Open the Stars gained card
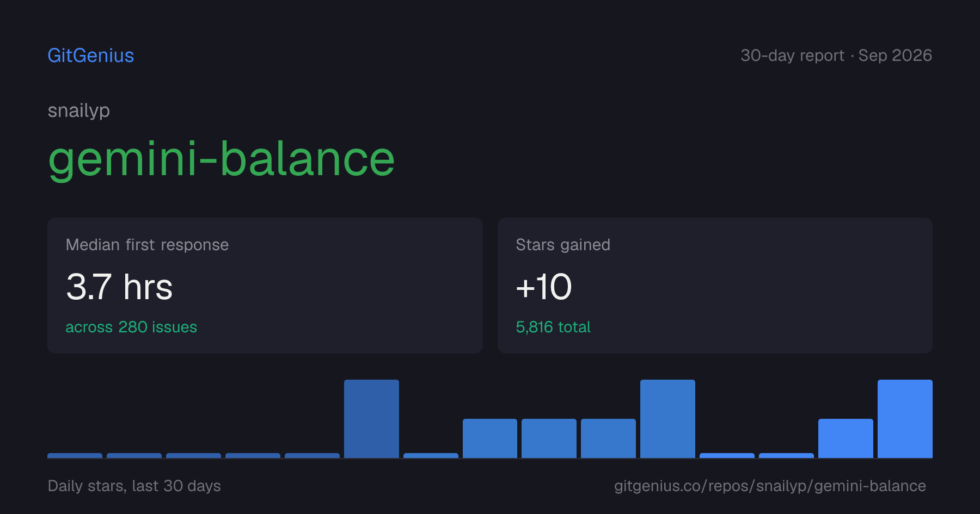This screenshot has height=514, width=980. (715, 286)
